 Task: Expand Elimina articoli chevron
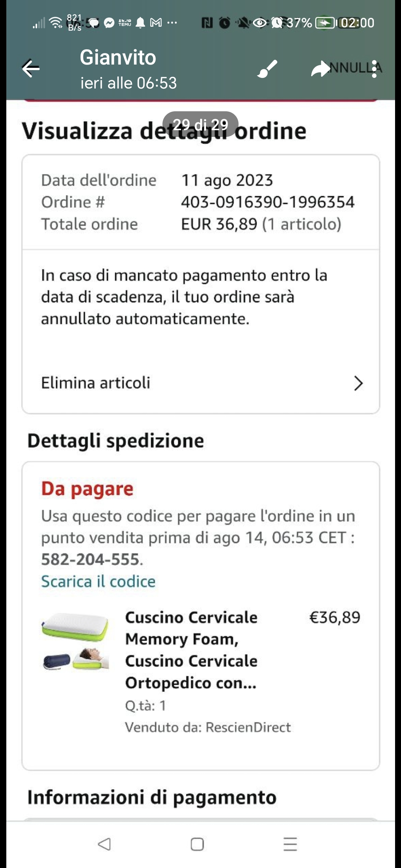358,383
